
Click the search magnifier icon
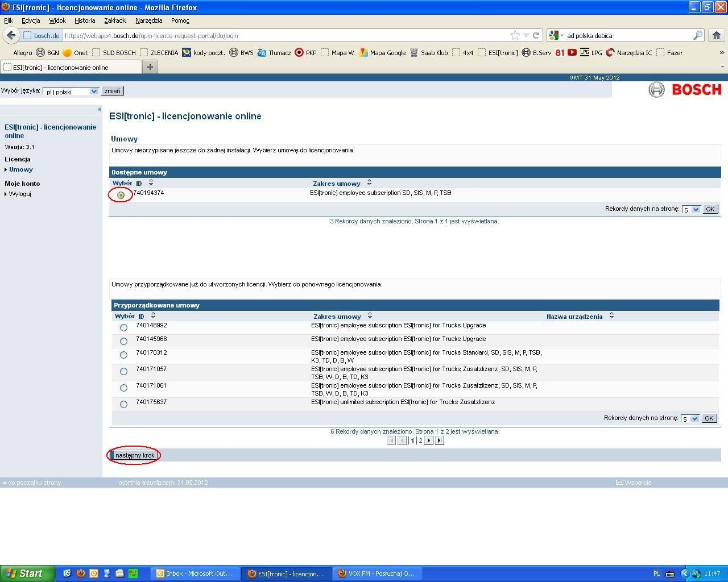pos(697,35)
